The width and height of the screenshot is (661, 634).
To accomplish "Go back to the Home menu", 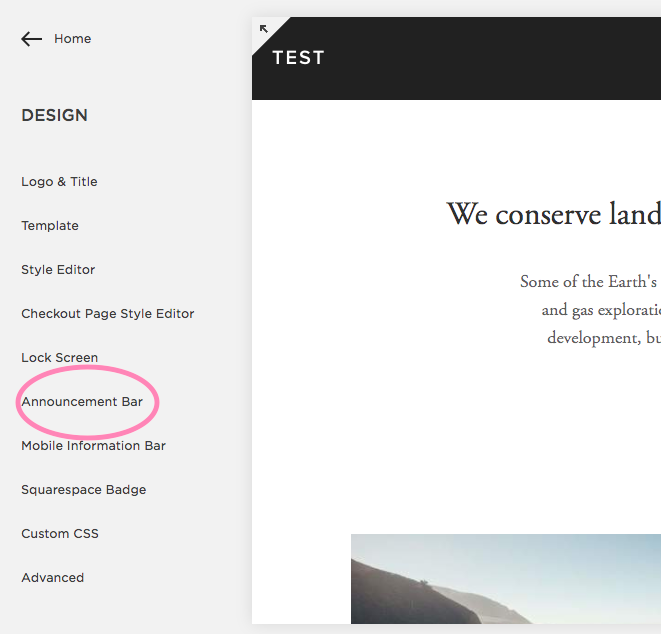I will point(73,39).
